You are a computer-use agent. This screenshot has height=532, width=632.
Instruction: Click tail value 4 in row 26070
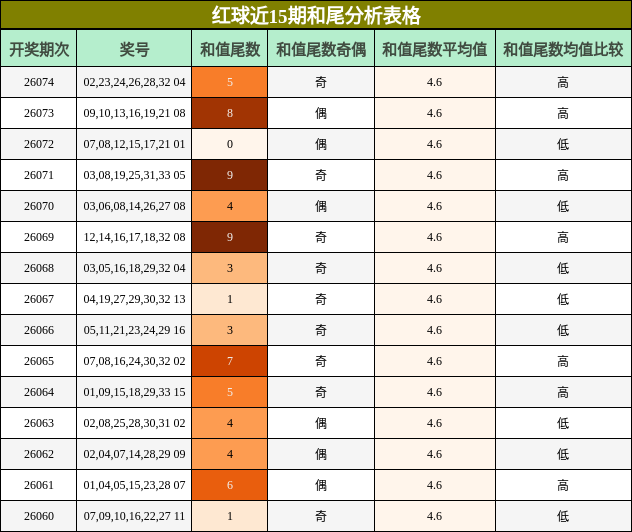pos(230,206)
